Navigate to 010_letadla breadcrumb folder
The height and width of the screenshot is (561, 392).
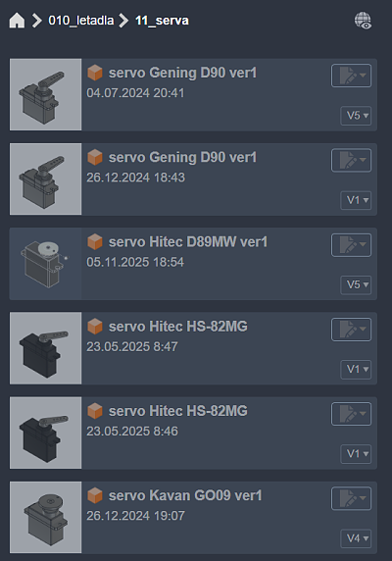[81, 21]
